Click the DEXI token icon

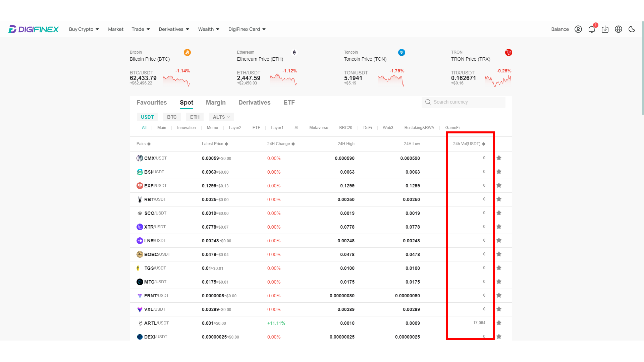click(140, 337)
